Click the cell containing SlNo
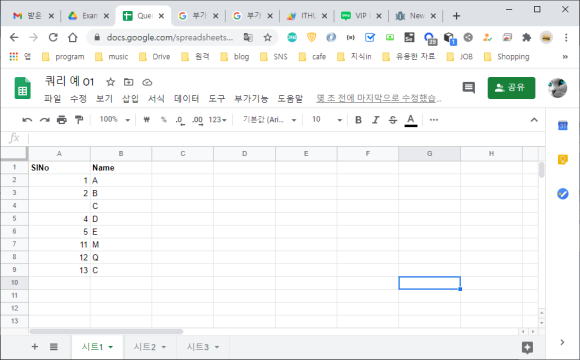Screen dimensions: 580x360 click(x=60, y=168)
